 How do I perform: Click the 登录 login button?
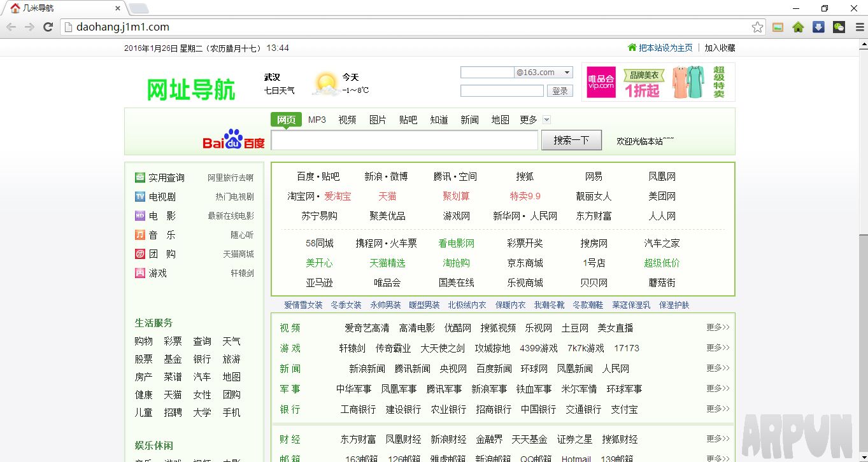pyautogui.click(x=560, y=91)
